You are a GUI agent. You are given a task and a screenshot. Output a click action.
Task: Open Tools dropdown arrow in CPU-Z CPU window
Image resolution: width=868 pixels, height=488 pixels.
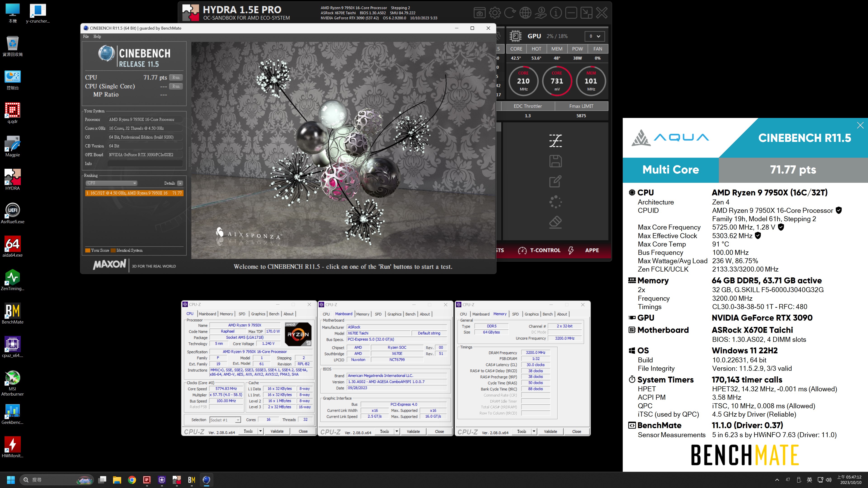click(x=260, y=431)
